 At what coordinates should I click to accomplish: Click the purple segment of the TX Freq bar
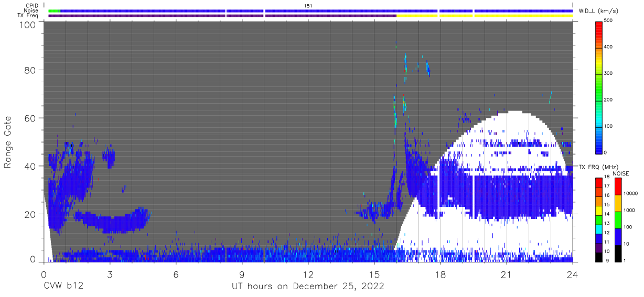222,16
